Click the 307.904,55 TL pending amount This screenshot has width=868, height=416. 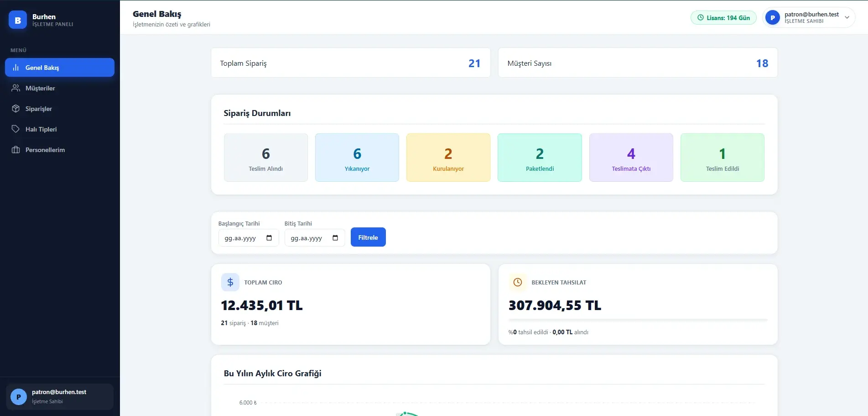coord(555,305)
